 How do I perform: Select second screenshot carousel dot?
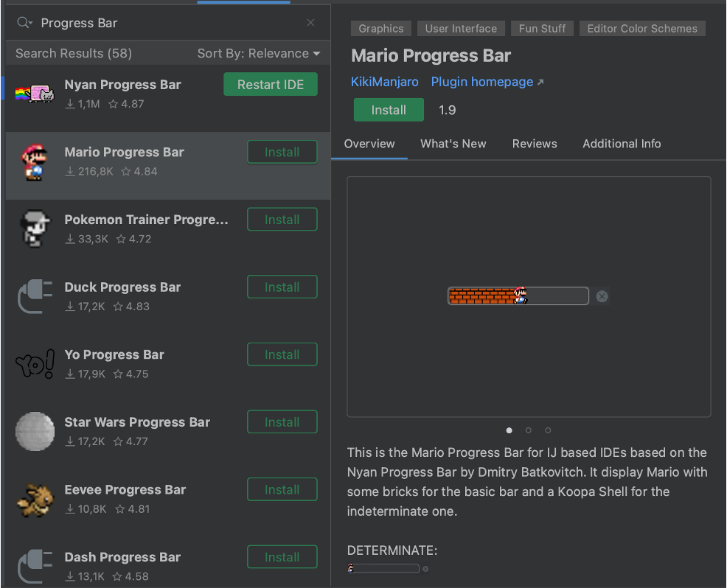[528, 430]
